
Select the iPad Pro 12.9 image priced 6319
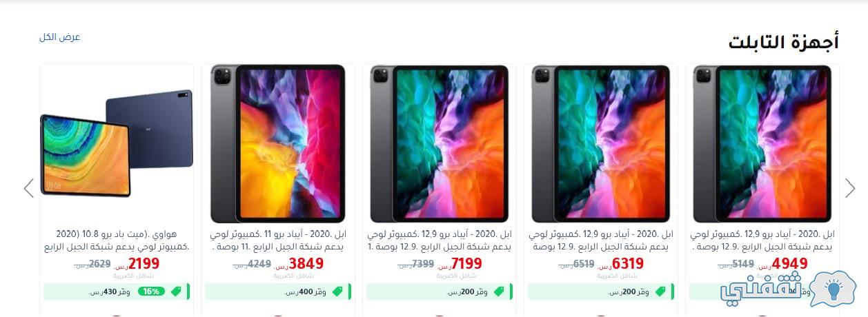tap(600, 143)
